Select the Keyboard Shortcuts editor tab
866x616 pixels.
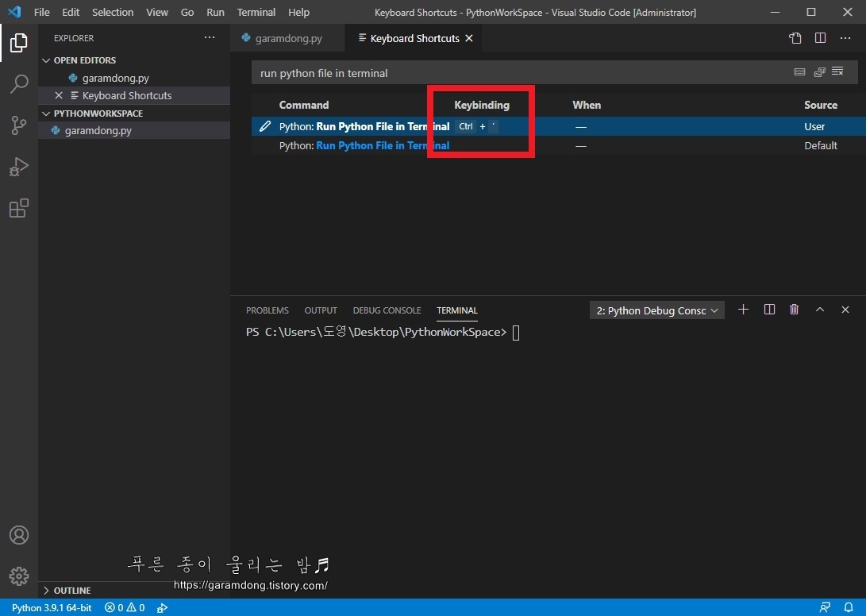point(413,38)
